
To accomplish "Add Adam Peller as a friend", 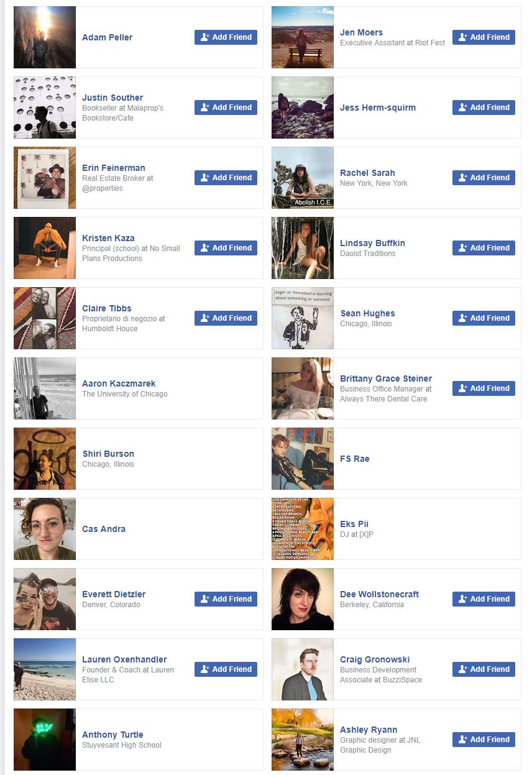I will (x=226, y=37).
